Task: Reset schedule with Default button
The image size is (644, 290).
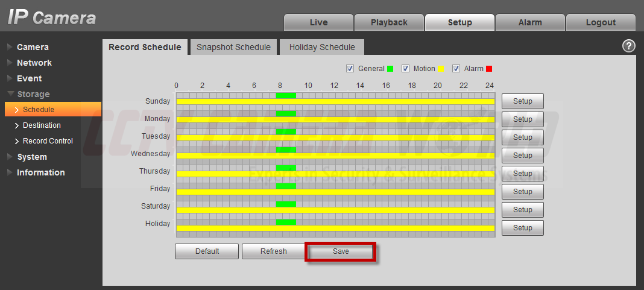Action: click(207, 251)
